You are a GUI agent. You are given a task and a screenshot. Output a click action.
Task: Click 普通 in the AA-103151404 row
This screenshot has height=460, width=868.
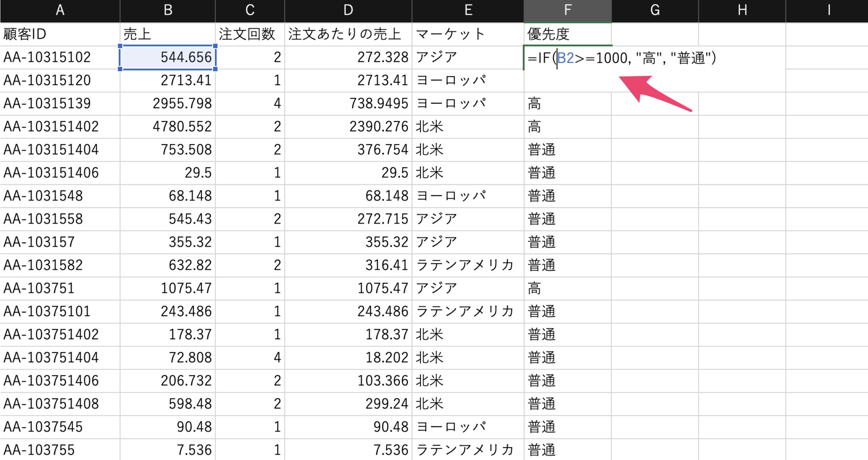tap(568, 150)
